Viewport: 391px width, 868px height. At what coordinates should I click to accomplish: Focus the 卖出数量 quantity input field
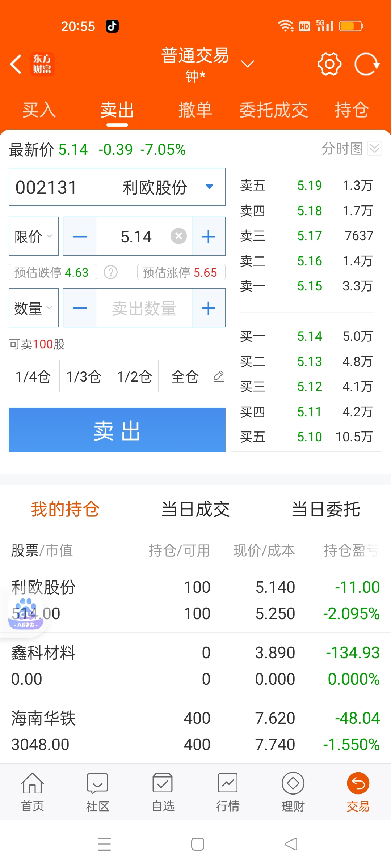click(x=144, y=308)
